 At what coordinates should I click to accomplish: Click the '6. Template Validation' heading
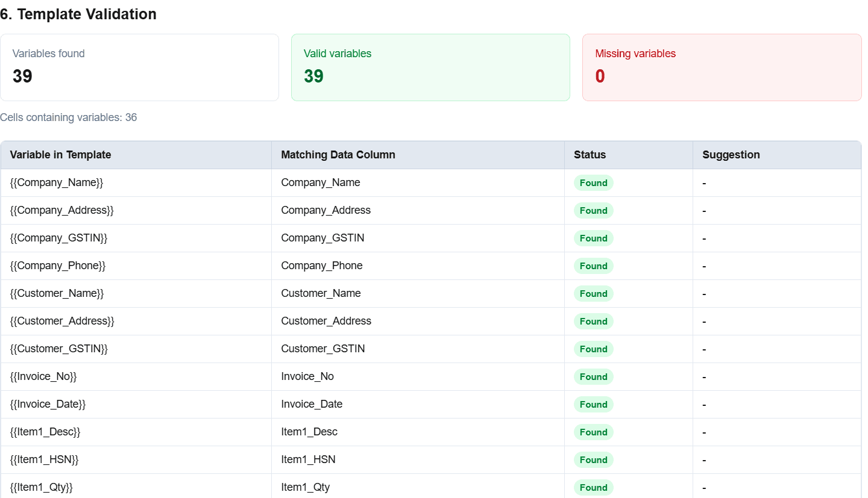(x=78, y=14)
